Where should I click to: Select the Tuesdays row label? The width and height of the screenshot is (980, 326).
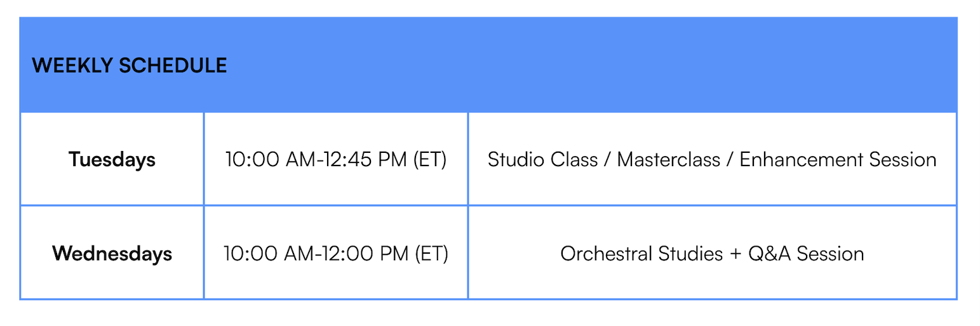(112, 159)
